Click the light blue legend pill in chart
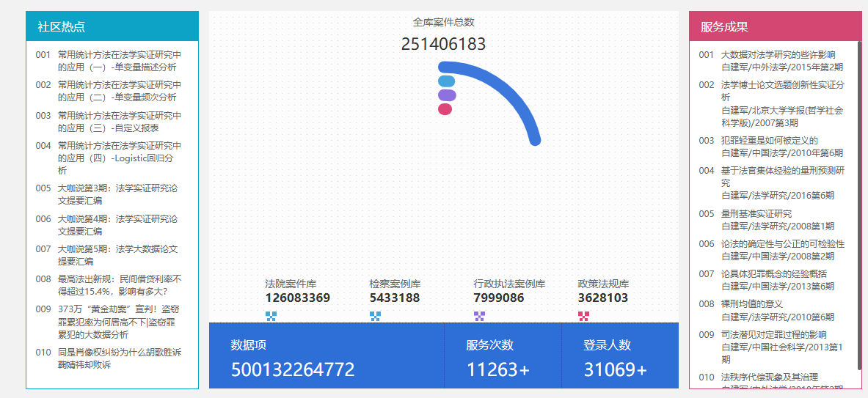 [x=446, y=81]
